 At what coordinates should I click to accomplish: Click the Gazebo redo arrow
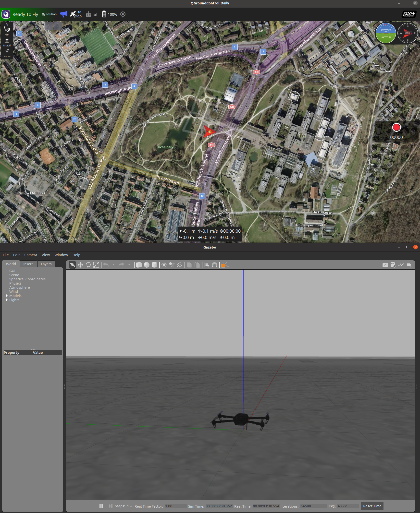click(121, 265)
